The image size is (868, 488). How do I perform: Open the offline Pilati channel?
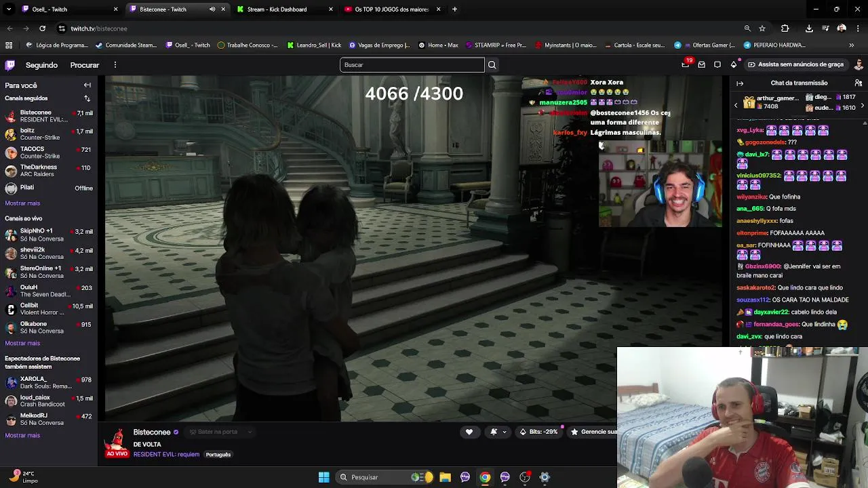point(49,188)
